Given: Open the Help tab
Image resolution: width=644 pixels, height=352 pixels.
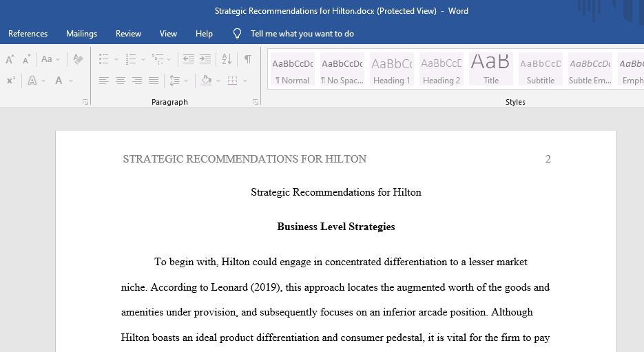Looking at the screenshot, I should click(x=204, y=34).
